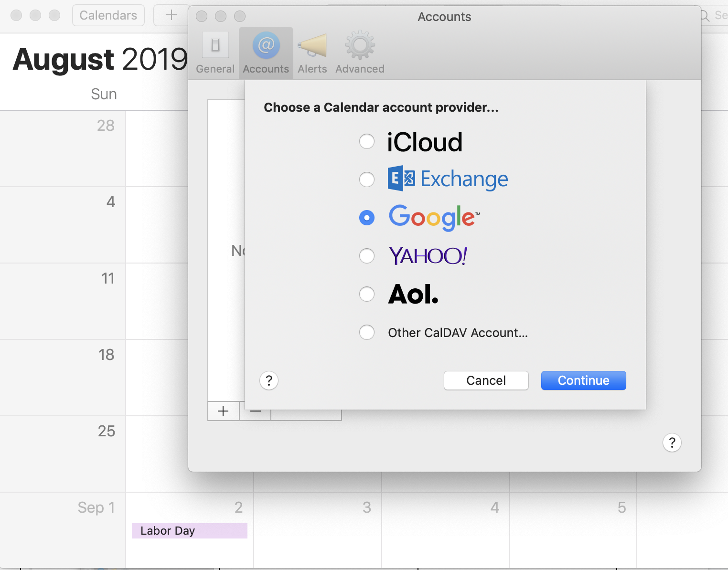Click the Continue button
The width and height of the screenshot is (728, 570).
pyautogui.click(x=583, y=380)
